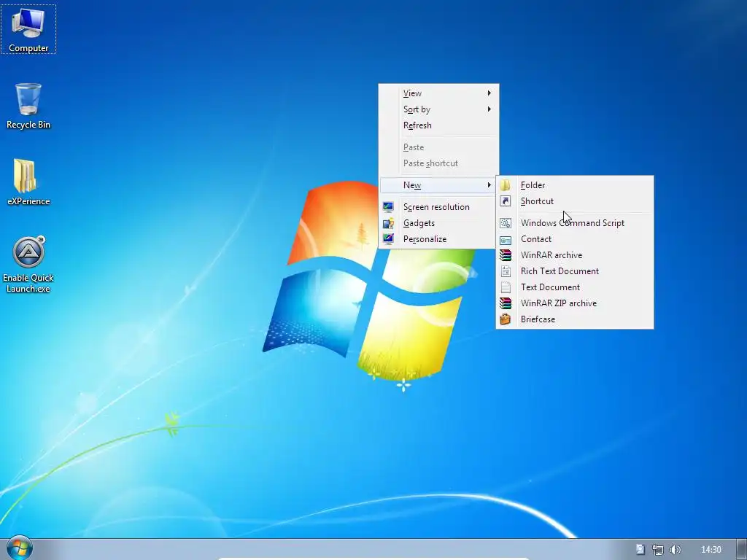Open Personalize from context menu
Image resolution: width=747 pixels, height=560 pixels.
[438, 239]
